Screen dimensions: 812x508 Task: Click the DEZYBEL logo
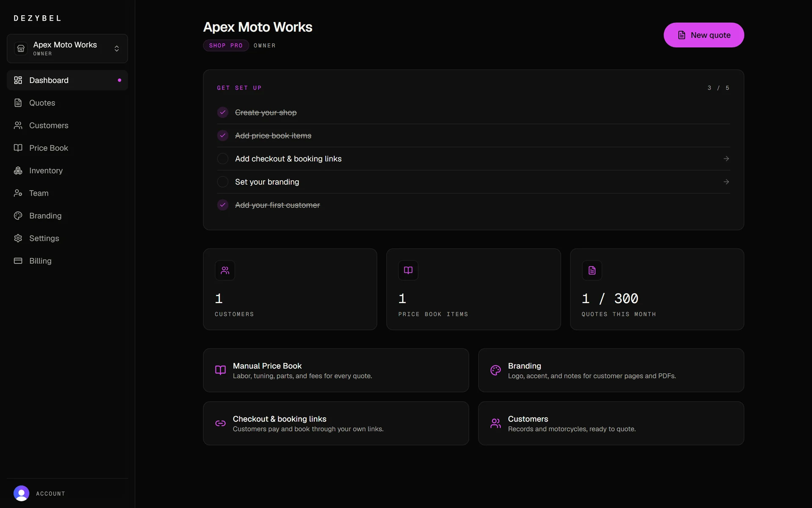[x=38, y=18]
